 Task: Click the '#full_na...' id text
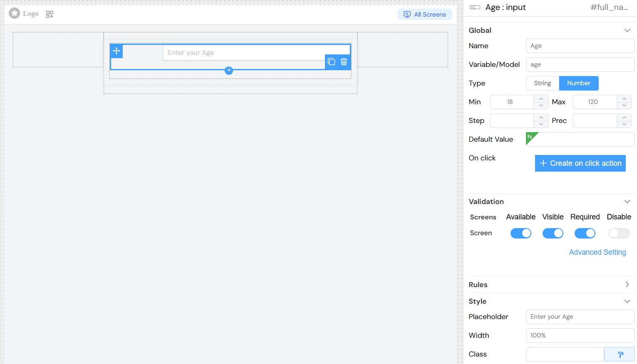coord(609,7)
